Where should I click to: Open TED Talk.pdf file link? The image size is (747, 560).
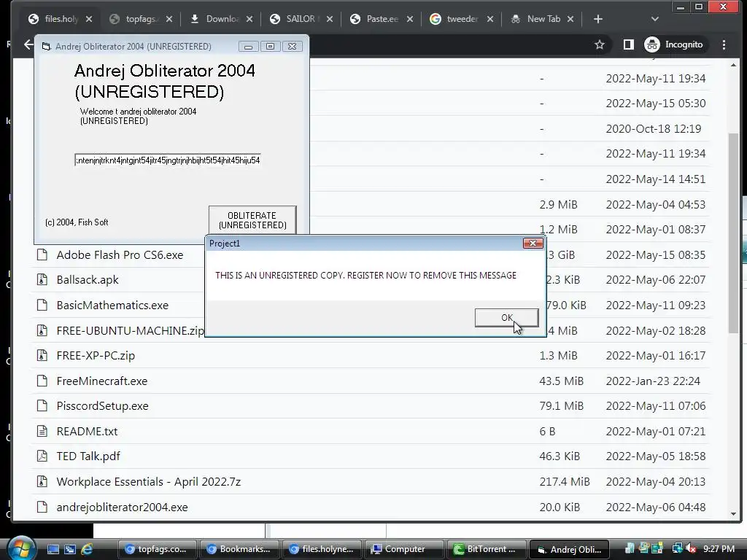click(x=88, y=456)
